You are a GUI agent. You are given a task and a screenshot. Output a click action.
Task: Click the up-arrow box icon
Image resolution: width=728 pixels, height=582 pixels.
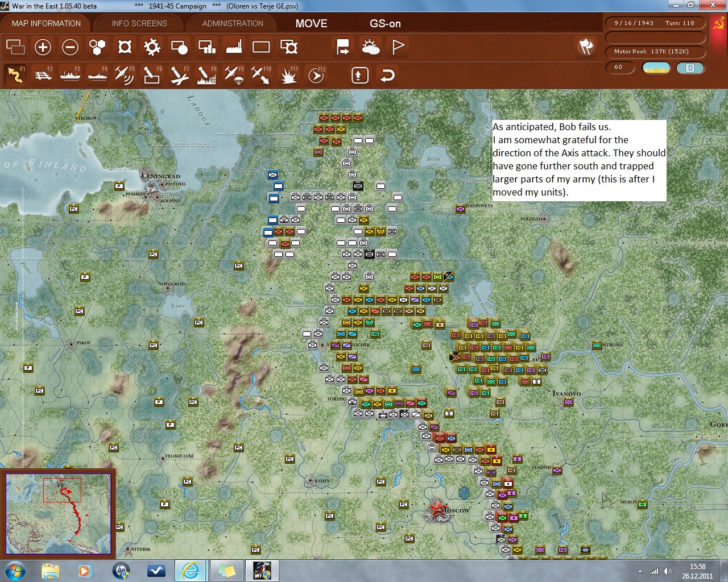359,74
